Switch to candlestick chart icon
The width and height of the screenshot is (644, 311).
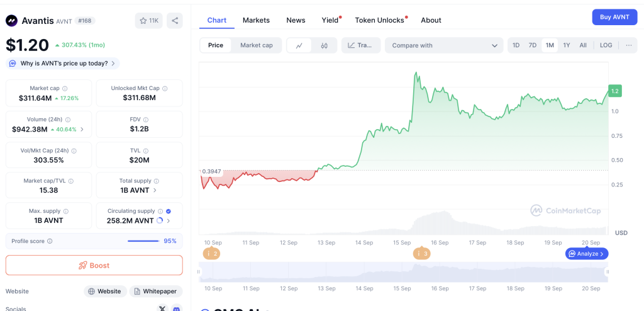pos(324,45)
